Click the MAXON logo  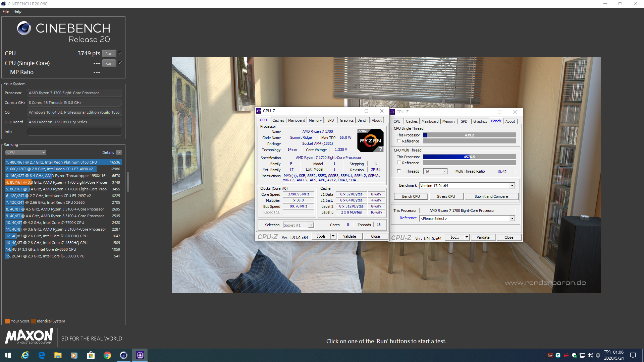tap(29, 336)
